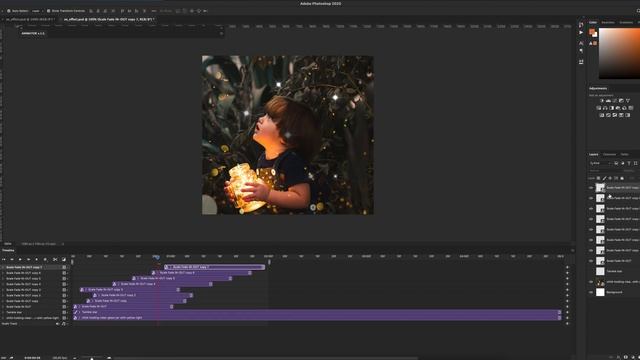This screenshot has height=360, width=640.
Task: Expand Scale Fade IN-OUT copy 7 timeline track
Action: (x=3, y=267)
